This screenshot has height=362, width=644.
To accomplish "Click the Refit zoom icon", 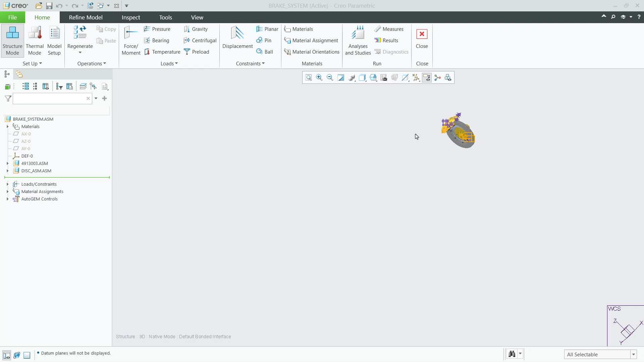I will (x=309, y=78).
